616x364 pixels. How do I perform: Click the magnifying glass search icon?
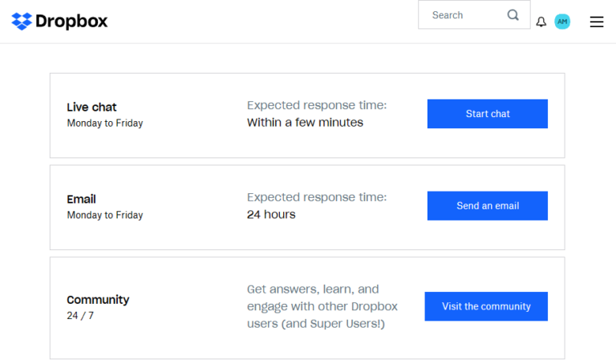[x=513, y=15]
